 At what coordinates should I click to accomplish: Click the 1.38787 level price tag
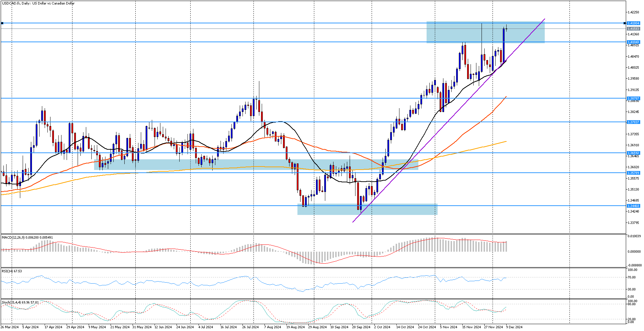(x=633, y=98)
